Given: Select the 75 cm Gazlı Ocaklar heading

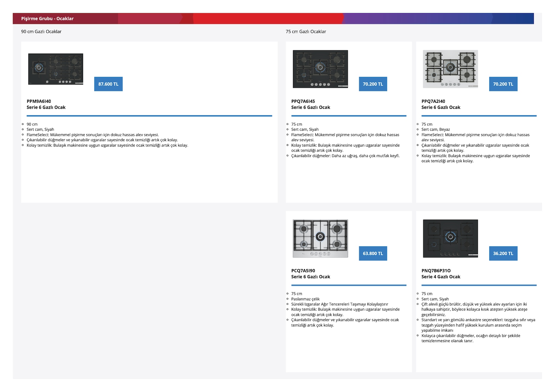Looking at the screenshot, I should (x=306, y=32).
